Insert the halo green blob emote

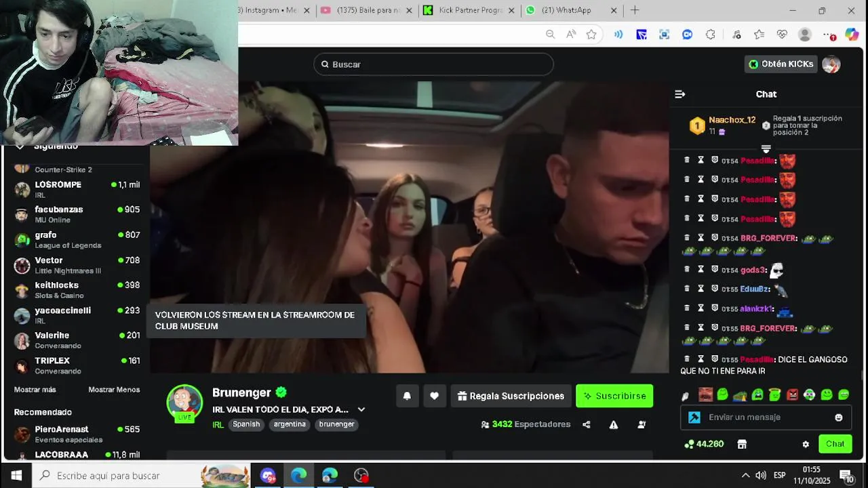pos(775,394)
